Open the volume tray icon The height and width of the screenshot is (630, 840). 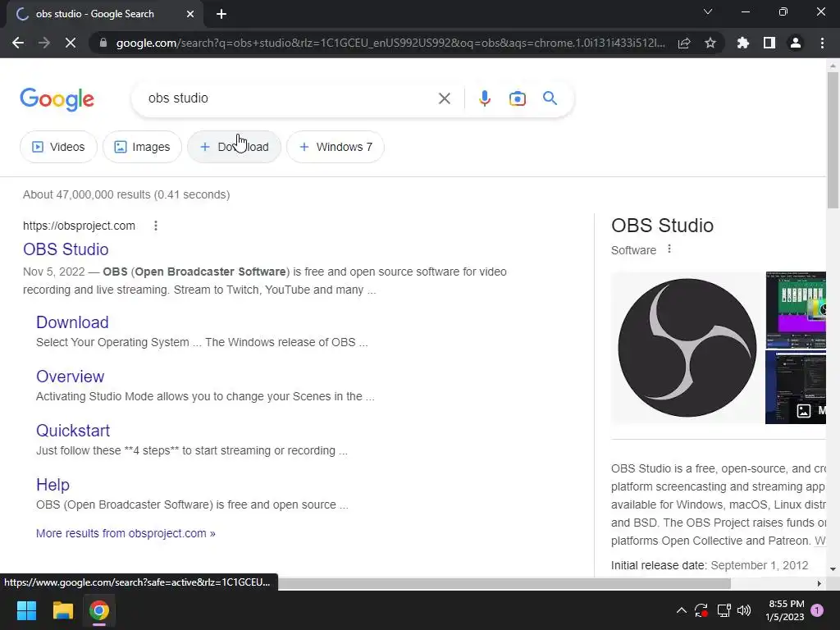(x=744, y=610)
